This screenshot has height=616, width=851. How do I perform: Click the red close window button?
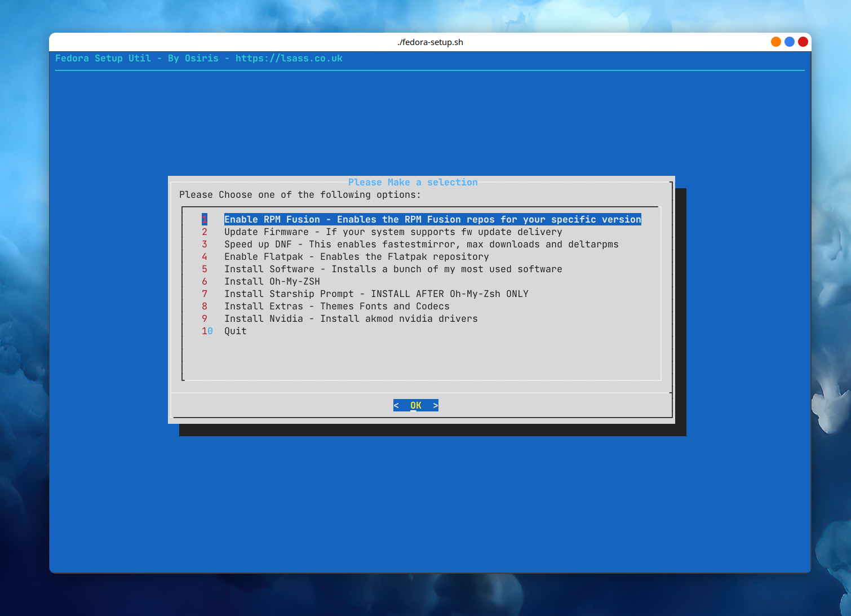pos(803,42)
